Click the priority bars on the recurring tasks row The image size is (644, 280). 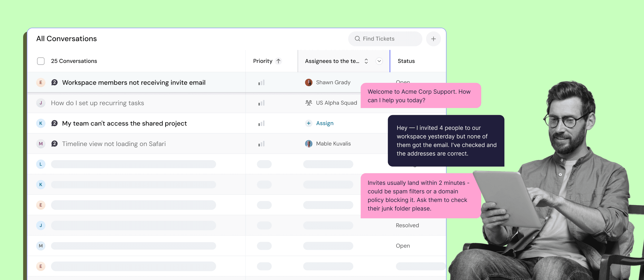click(261, 103)
